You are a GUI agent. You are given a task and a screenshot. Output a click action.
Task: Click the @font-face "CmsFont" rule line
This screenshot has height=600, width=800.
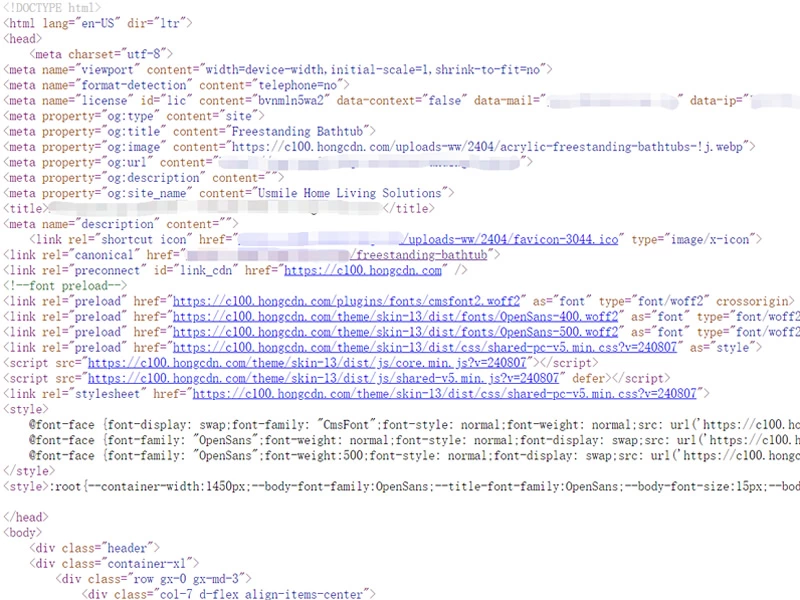[414, 424]
